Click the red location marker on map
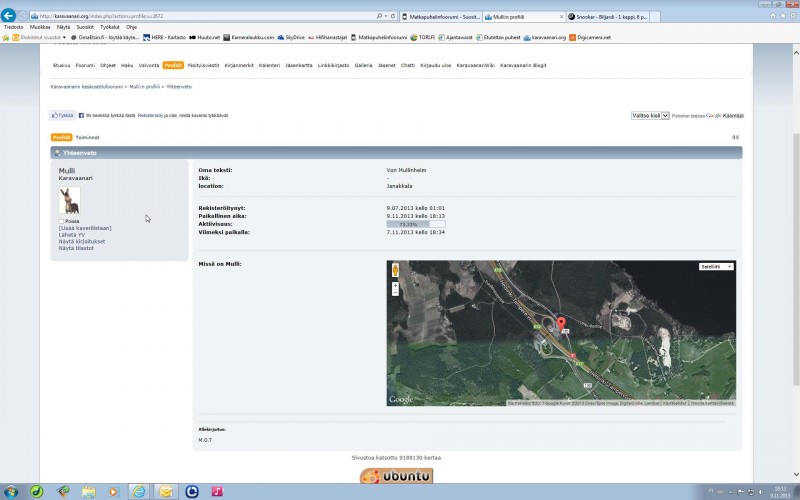This screenshot has width=800, height=500. pos(561,324)
